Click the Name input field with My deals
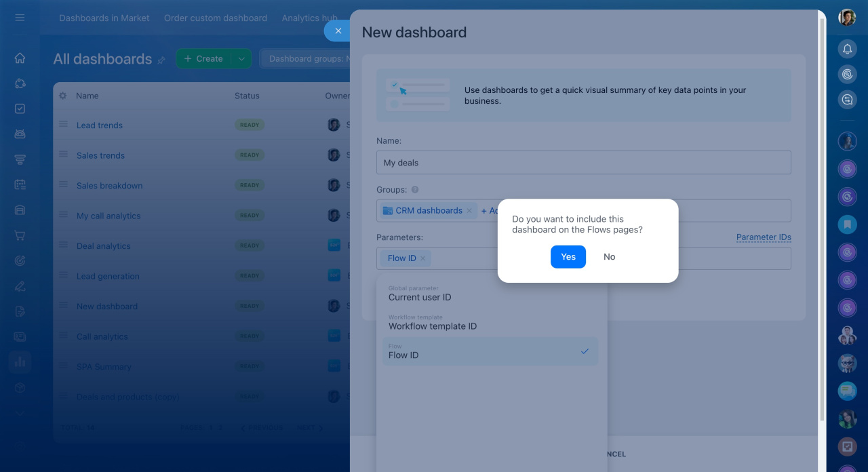The width and height of the screenshot is (868, 472). (x=583, y=163)
